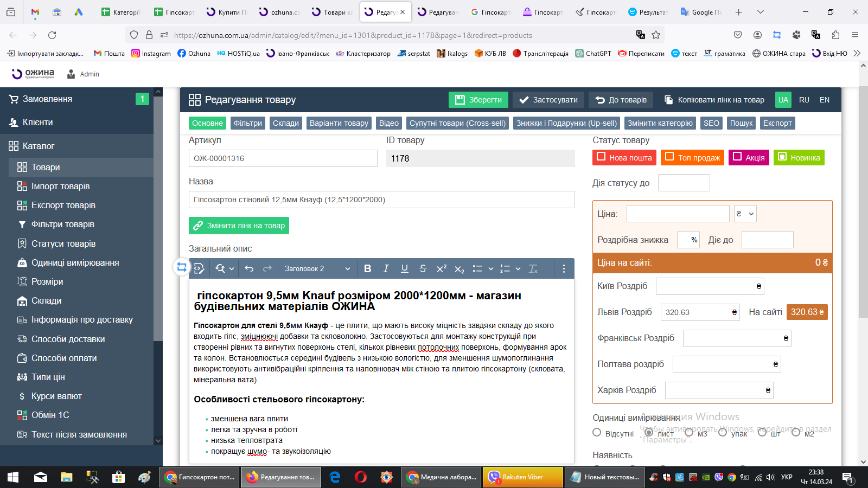Click the Артикул input field
The height and width of the screenshot is (488, 868).
(283, 158)
